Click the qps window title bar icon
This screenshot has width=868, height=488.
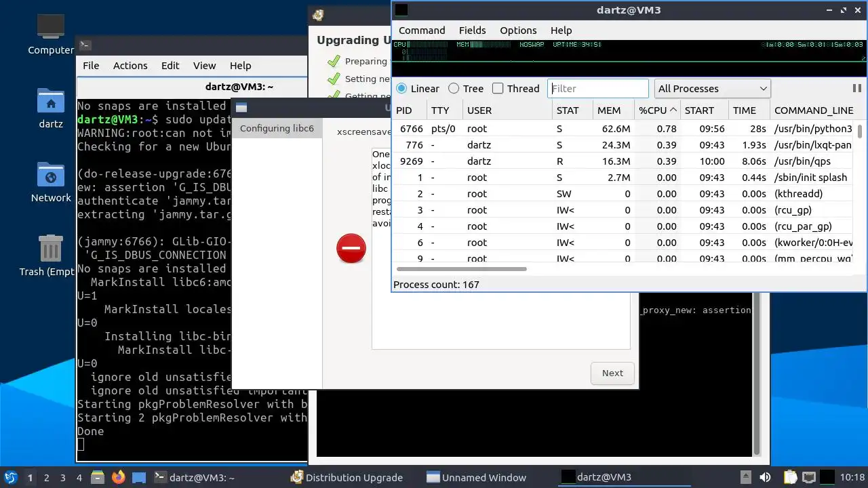point(401,9)
